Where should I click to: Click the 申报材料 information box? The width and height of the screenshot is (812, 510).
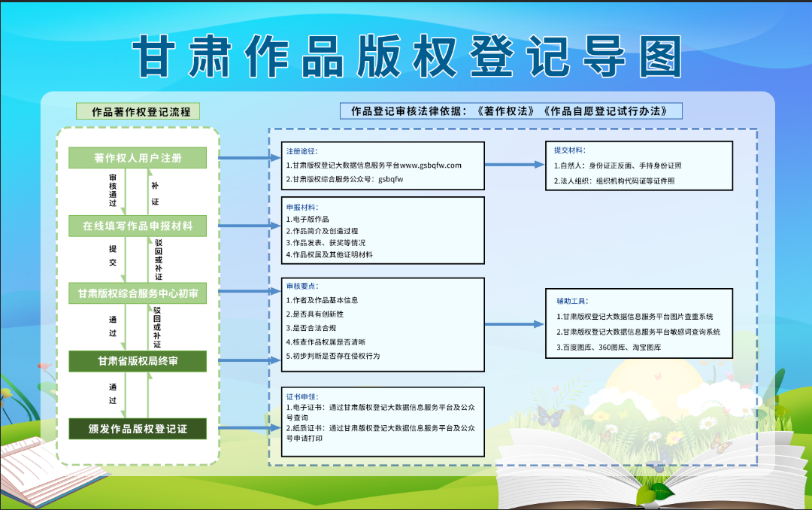(x=383, y=230)
